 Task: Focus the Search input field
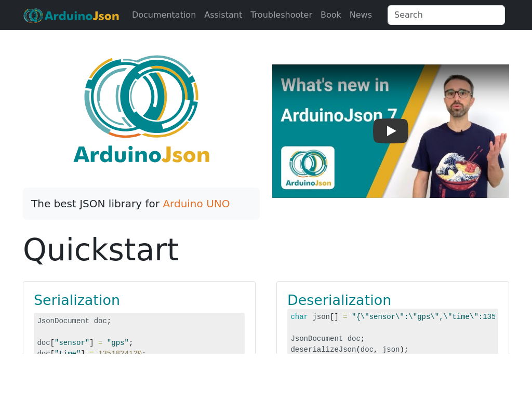pyautogui.click(x=446, y=15)
